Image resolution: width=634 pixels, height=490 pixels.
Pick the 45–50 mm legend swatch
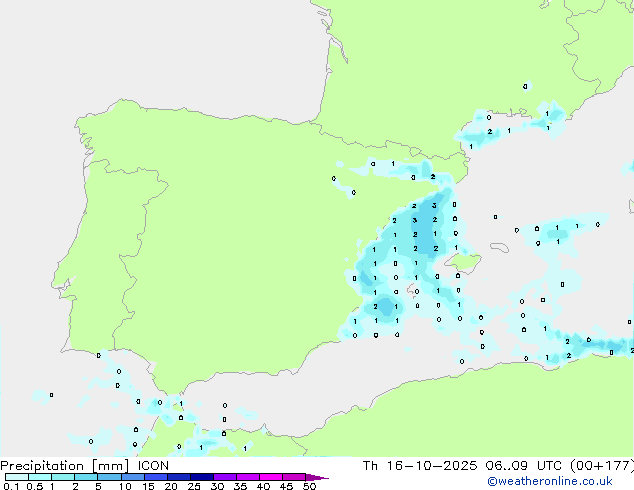294,477
